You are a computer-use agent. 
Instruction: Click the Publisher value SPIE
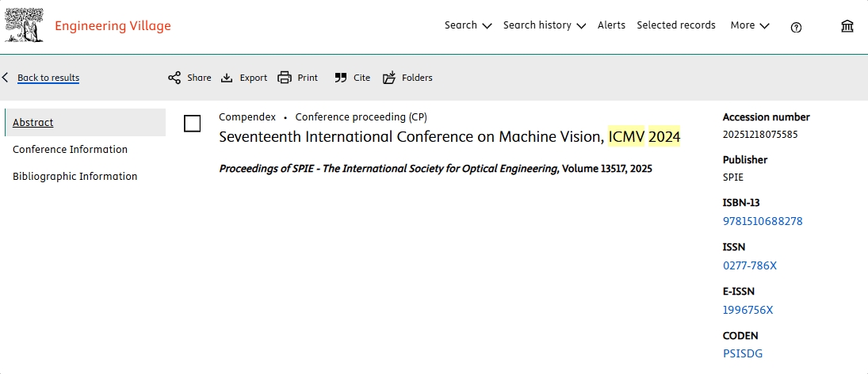click(733, 177)
